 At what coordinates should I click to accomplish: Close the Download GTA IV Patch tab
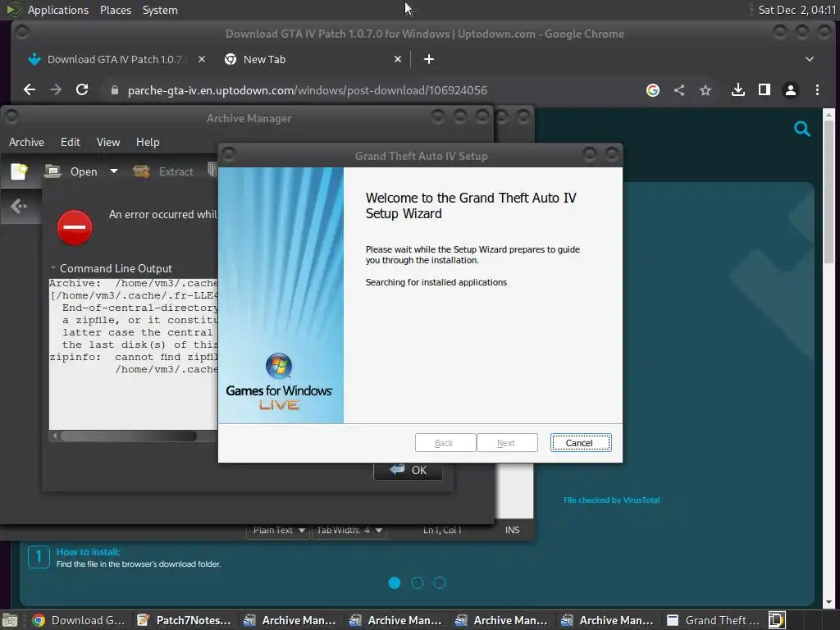(202, 59)
